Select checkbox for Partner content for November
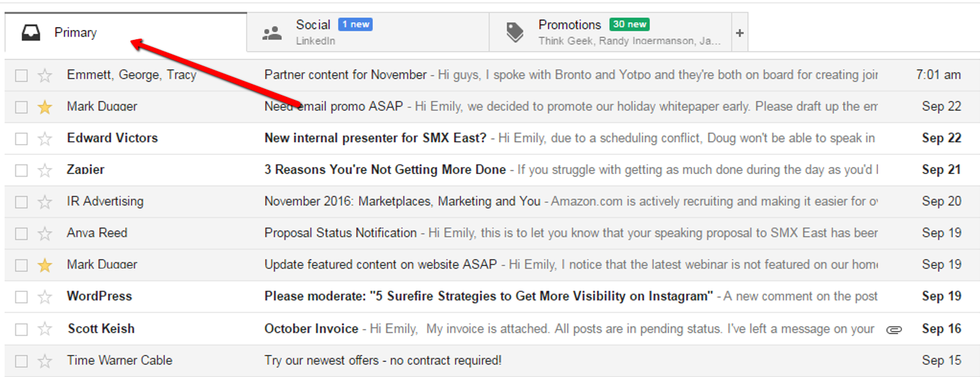Screen dimensions: 980x377 click(21, 75)
